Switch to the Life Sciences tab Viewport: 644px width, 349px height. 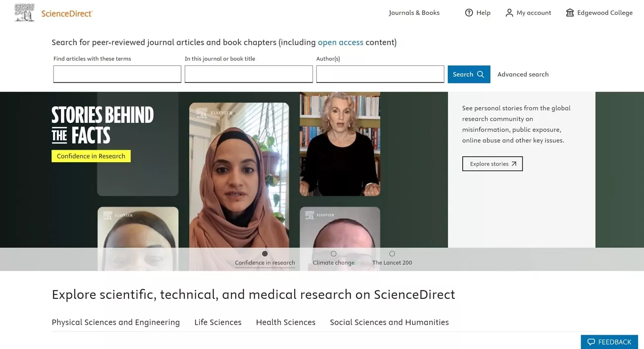[x=217, y=322]
